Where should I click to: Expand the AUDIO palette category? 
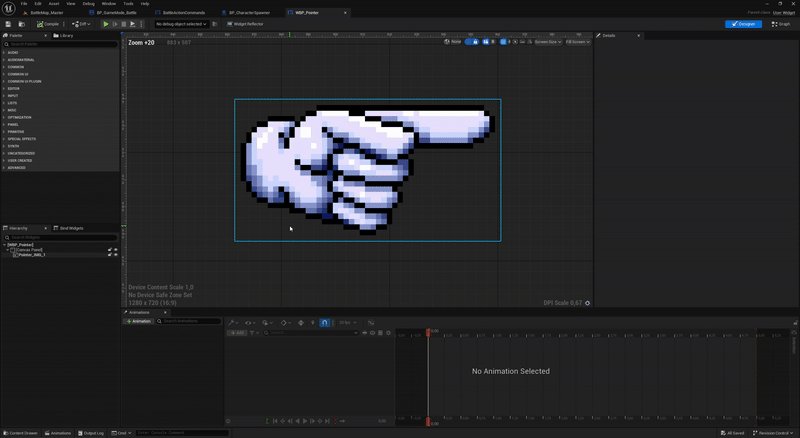(13, 53)
